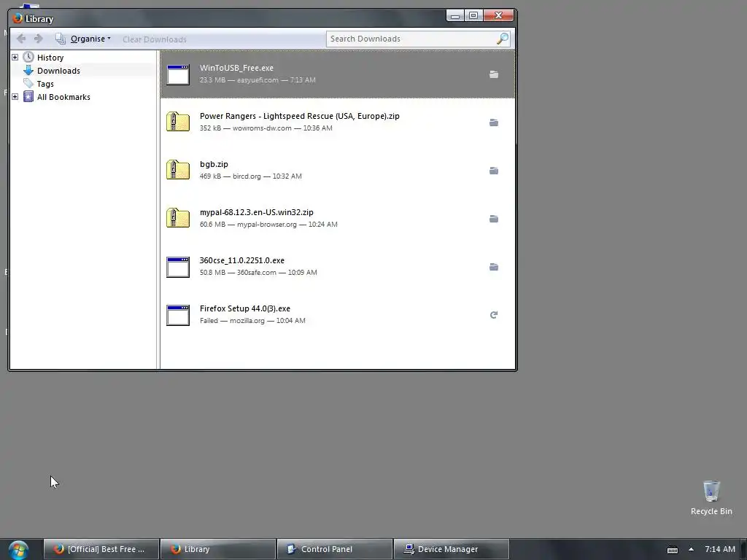Image resolution: width=747 pixels, height=560 pixels.
Task: Open containing folder for 360cse_11.0.2251.0.exe
Action: pos(494,267)
